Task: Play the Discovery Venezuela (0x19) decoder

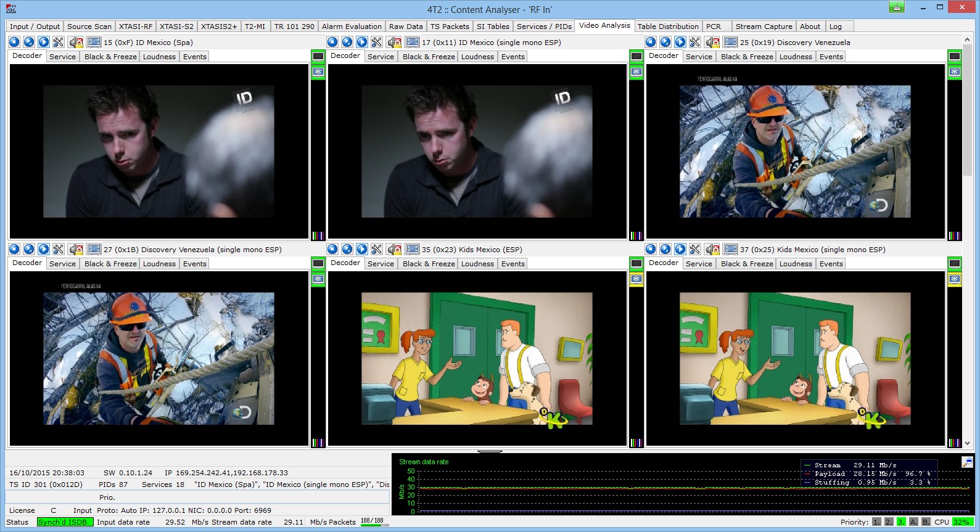Action: (680, 42)
